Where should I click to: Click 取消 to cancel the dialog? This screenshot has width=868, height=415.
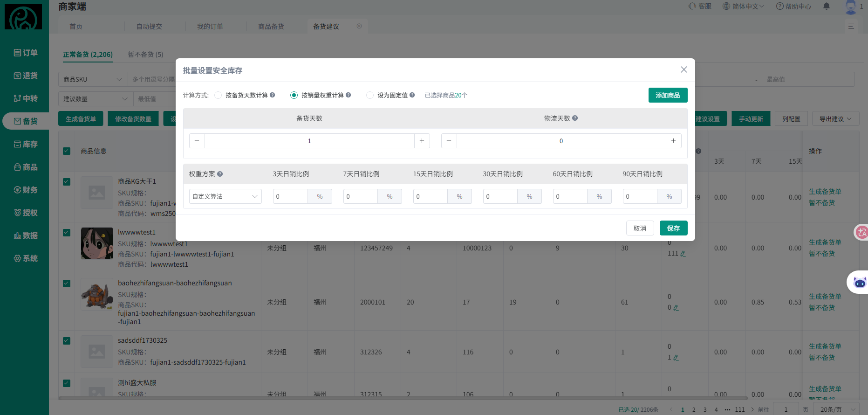tap(640, 228)
